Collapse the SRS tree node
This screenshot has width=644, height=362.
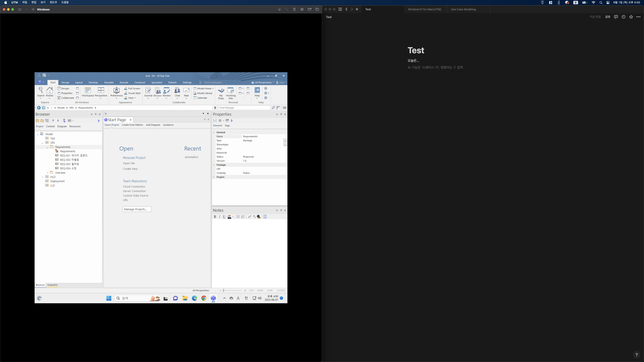pos(43,143)
